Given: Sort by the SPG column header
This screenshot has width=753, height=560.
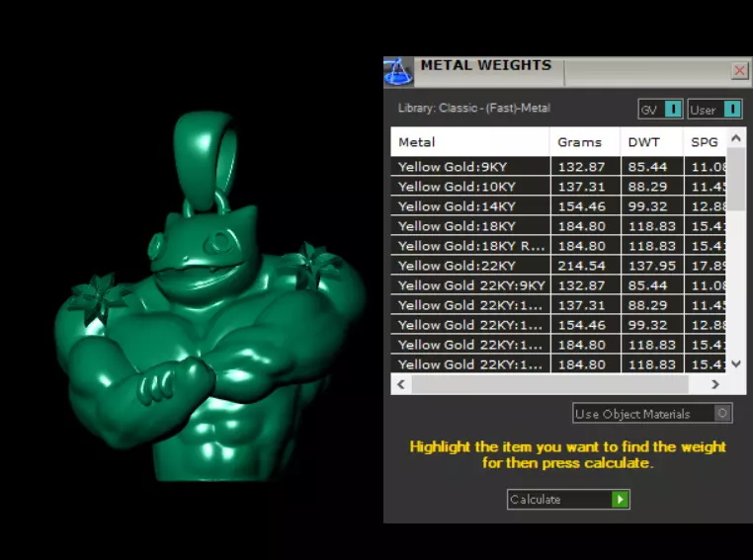Looking at the screenshot, I should pyautogui.click(x=705, y=142).
